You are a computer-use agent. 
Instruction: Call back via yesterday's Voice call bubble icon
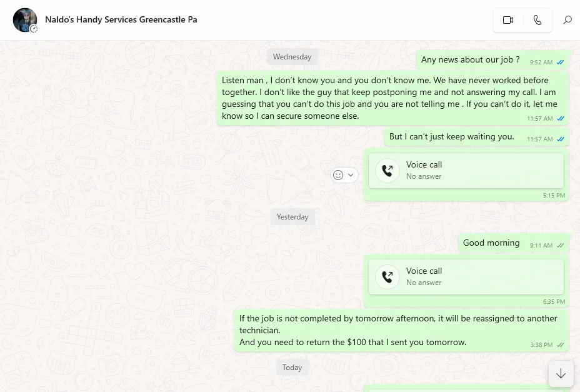[x=387, y=276]
